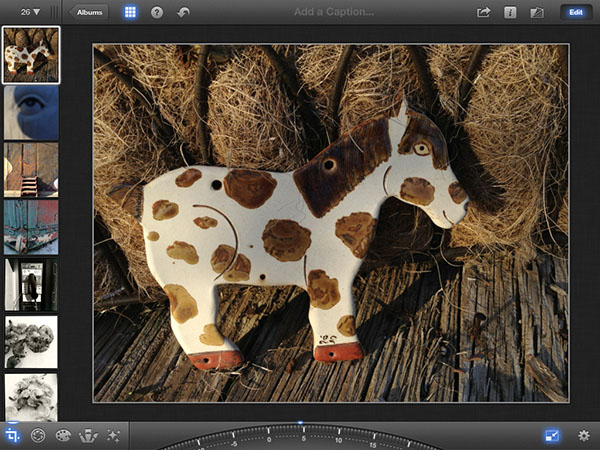Open the 26 photo count dropdown

point(30,12)
